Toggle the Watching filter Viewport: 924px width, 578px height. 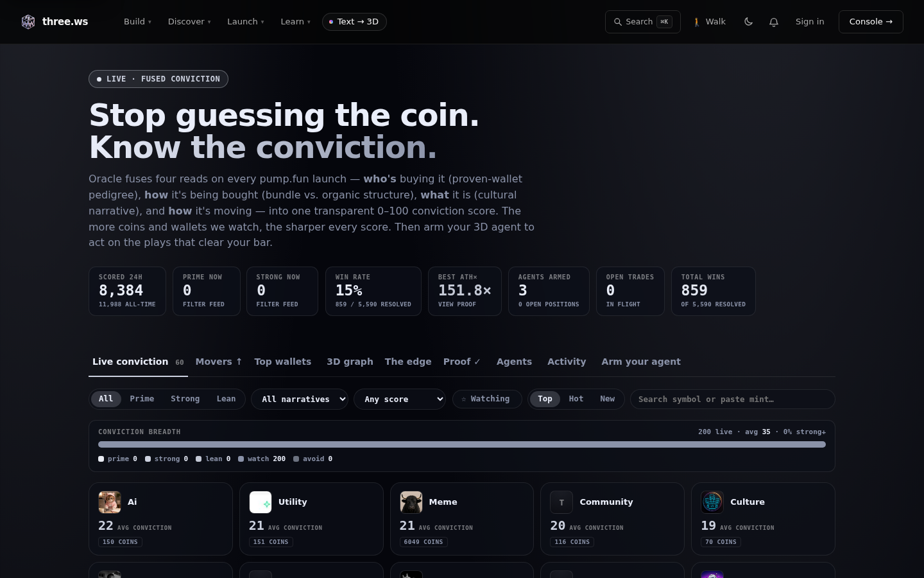click(487, 399)
